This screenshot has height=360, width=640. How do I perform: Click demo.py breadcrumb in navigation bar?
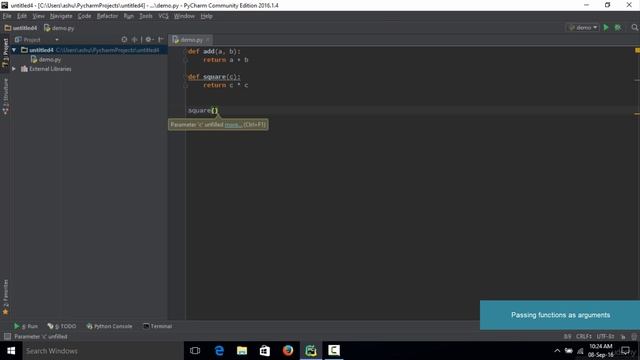pyautogui.click(x=59, y=28)
